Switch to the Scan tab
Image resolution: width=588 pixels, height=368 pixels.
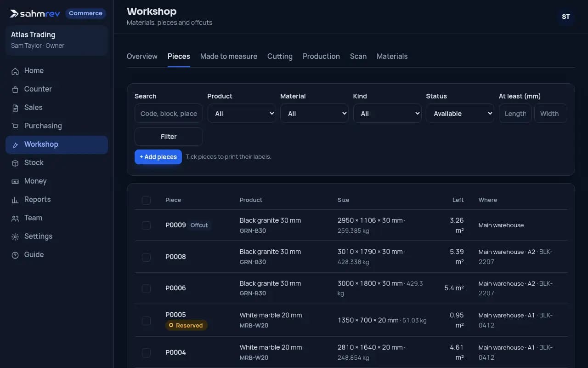pos(358,56)
